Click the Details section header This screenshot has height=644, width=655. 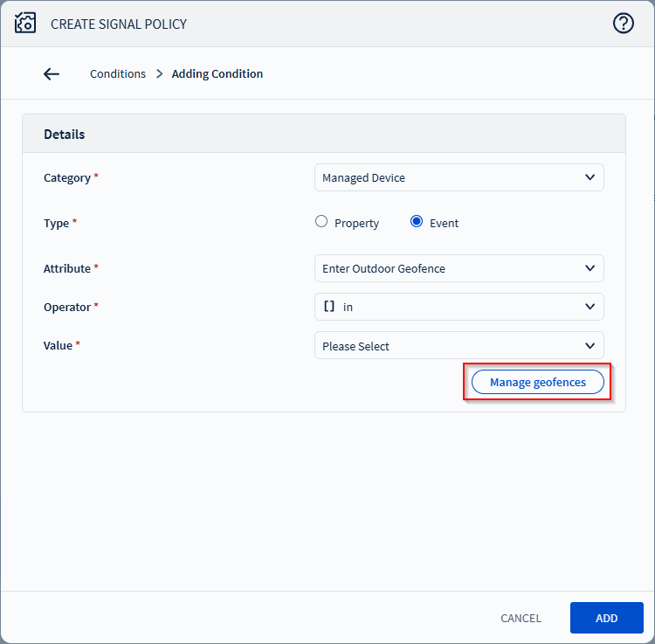pos(65,135)
